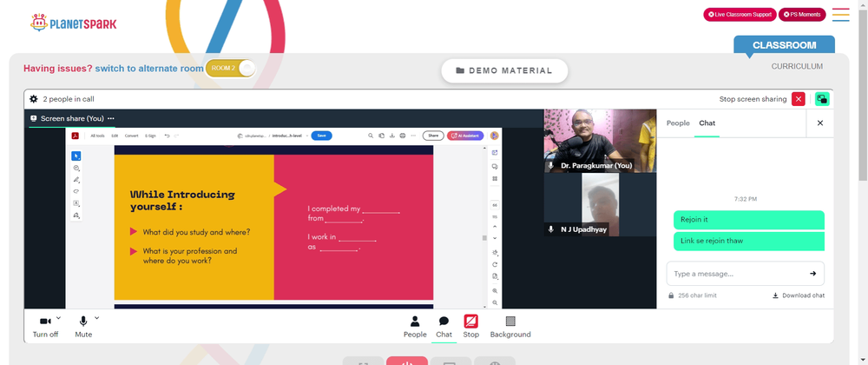868x365 pixels.
Task: Open the Edit menu in Acrobat
Action: point(115,136)
